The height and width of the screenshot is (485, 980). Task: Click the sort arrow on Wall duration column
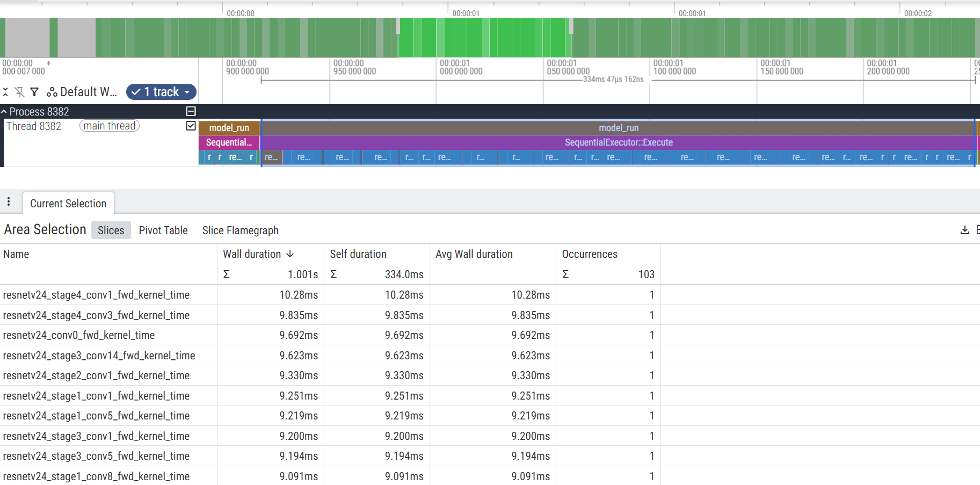[291, 254]
